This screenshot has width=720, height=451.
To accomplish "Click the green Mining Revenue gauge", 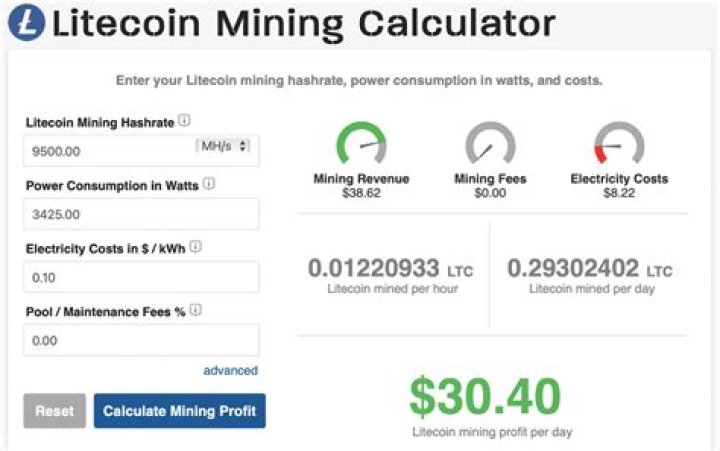I will [x=361, y=145].
